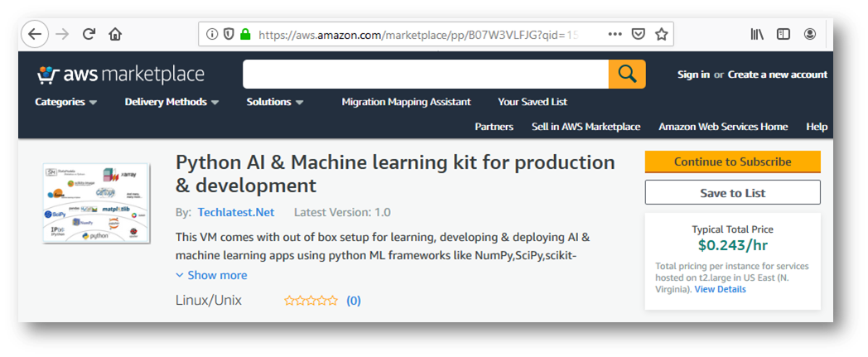
Task: Open page actions three-dots menu
Action: click(x=615, y=34)
